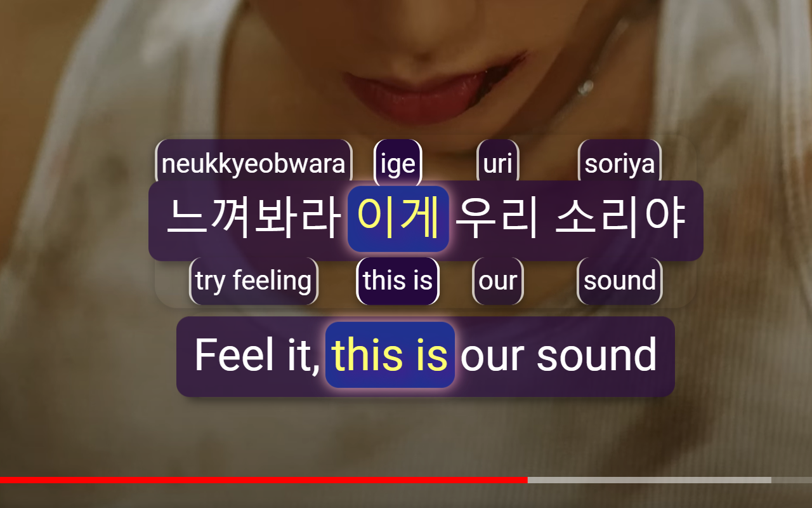Click the Korean word 느껴봐라 in subtitle
The height and width of the screenshot is (508, 812).
pyautogui.click(x=254, y=218)
